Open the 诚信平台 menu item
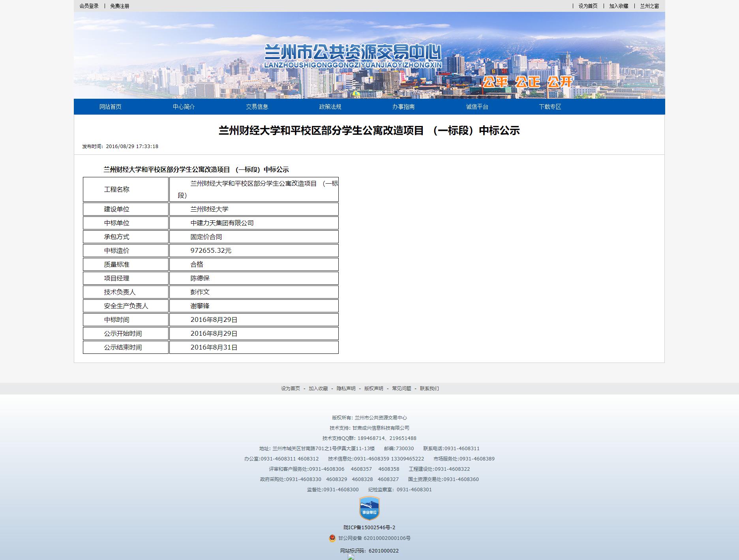Screen dimensions: 739x560 [x=477, y=107]
